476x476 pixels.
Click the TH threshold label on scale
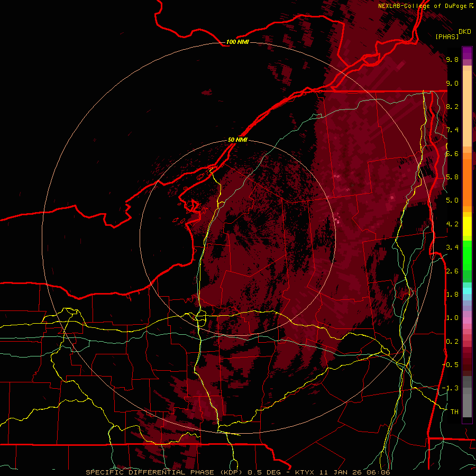coord(454,411)
